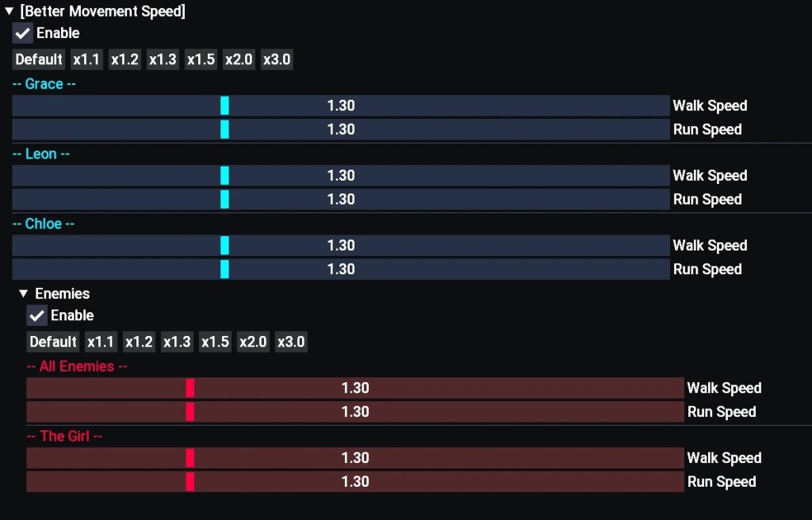Image resolution: width=812 pixels, height=520 pixels.
Task: Click The Girl's Run Speed slider
Action: [355, 482]
